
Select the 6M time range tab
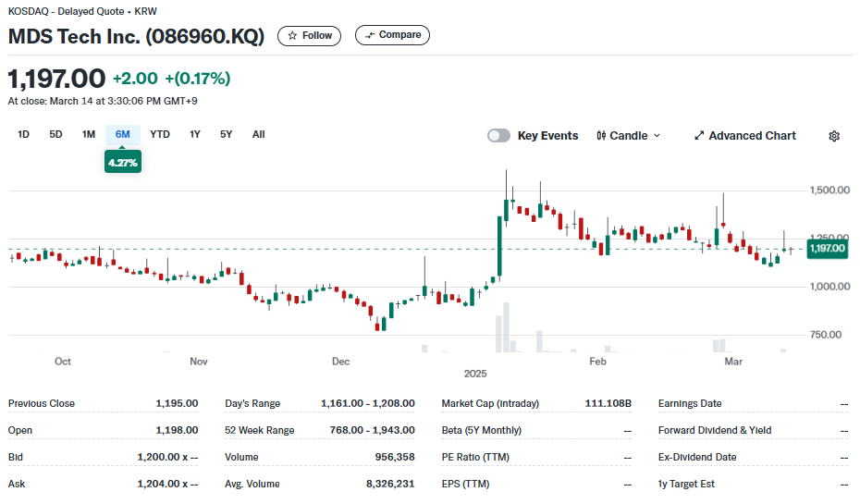123,134
